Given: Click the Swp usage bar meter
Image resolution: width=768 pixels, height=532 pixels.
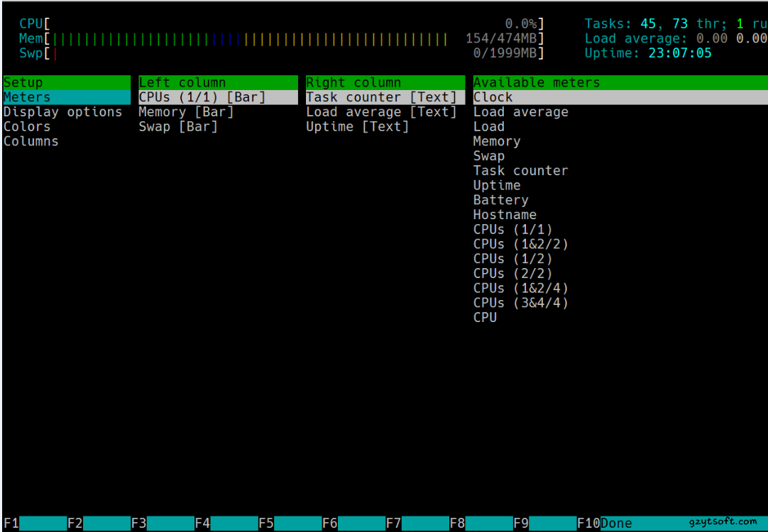Looking at the screenshot, I should pyautogui.click(x=282, y=53).
